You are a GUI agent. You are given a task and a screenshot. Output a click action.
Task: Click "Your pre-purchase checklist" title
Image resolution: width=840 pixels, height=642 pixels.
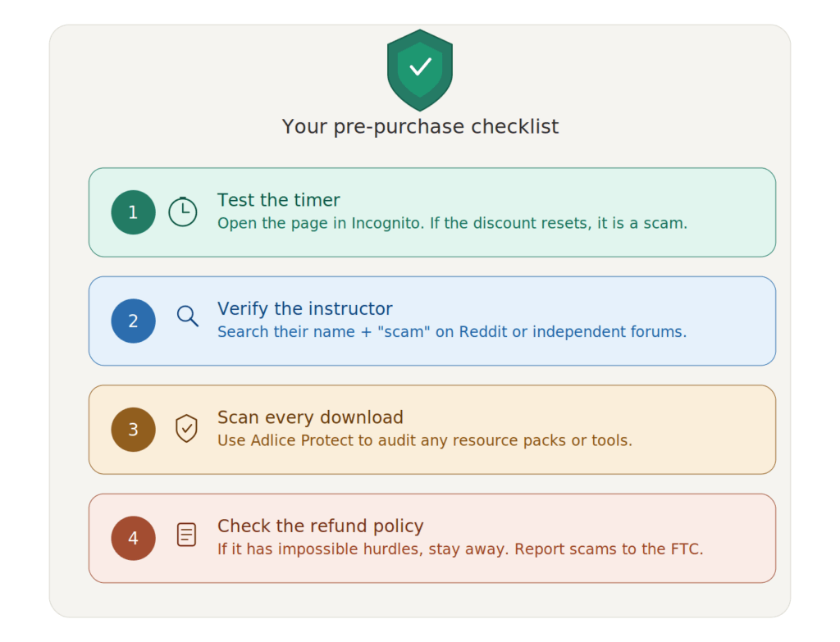coord(420,127)
